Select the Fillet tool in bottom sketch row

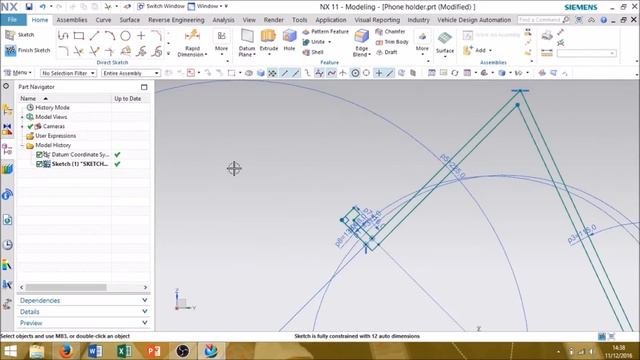[63, 51]
